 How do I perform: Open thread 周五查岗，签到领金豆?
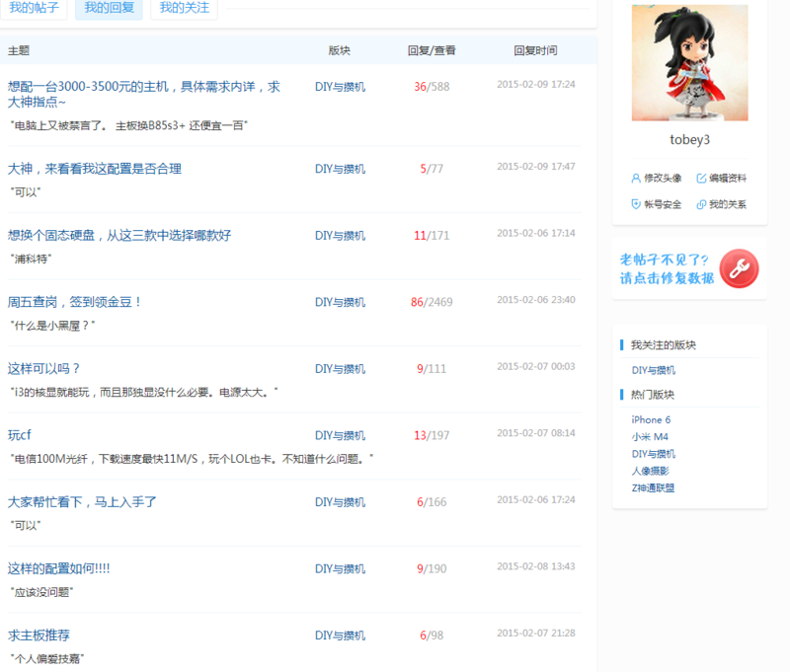(75, 302)
